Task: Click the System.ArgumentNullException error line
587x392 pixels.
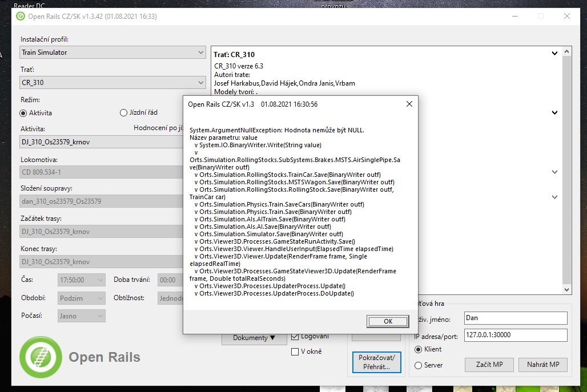Action: [x=276, y=130]
